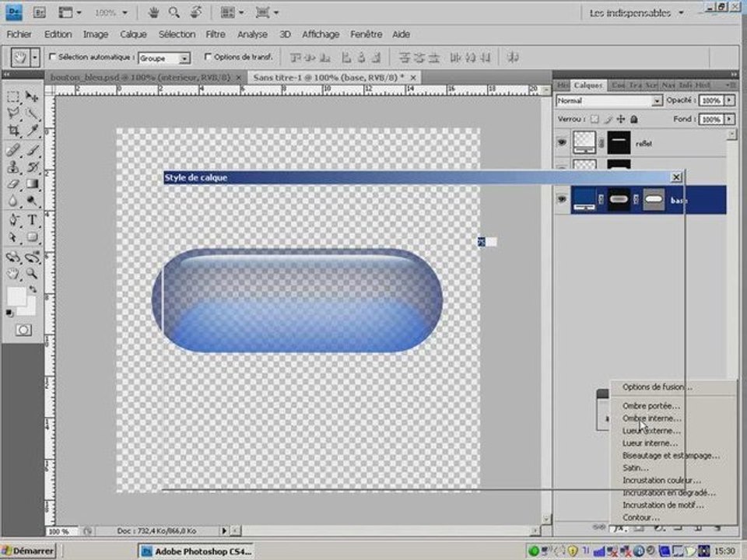Toggle lock all for the layer
Viewport: 747px width, 560px height.
[x=634, y=119]
